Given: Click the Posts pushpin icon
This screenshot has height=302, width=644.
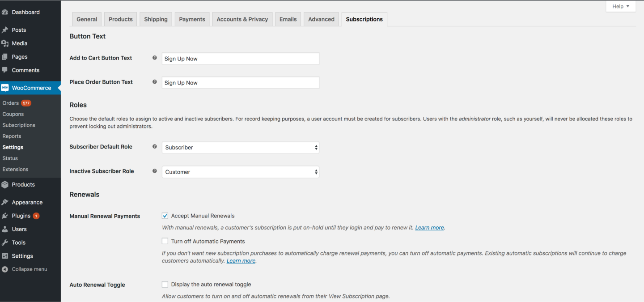Looking at the screenshot, I should point(5,30).
